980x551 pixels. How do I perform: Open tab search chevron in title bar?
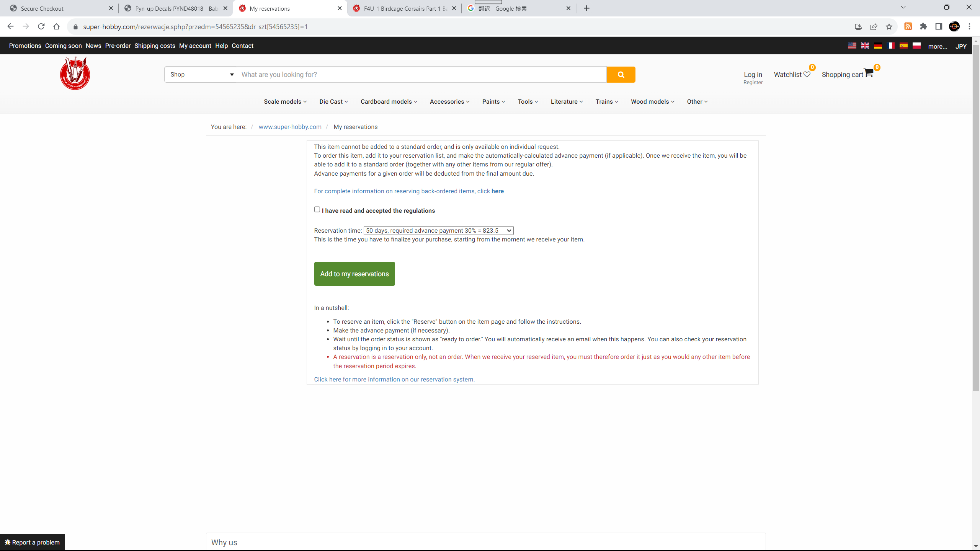pyautogui.click(x=903, y=7)
